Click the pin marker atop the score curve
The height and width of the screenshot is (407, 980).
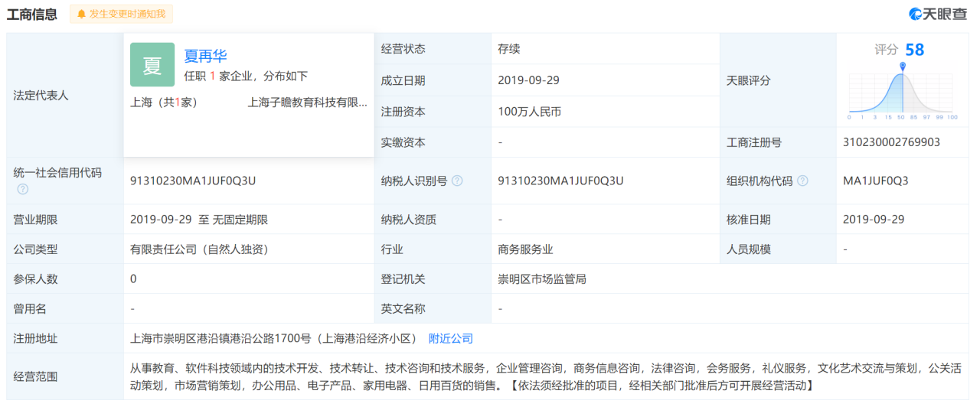tap(903, 67)
